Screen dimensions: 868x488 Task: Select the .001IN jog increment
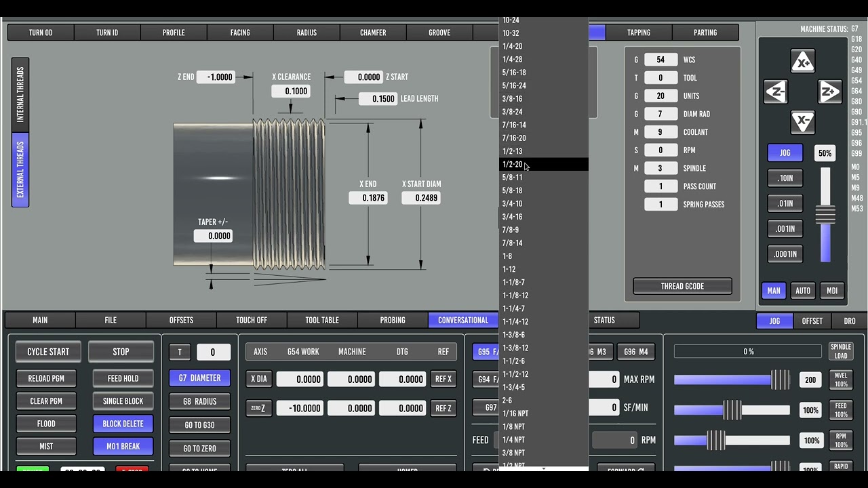(x=785, y=228)
